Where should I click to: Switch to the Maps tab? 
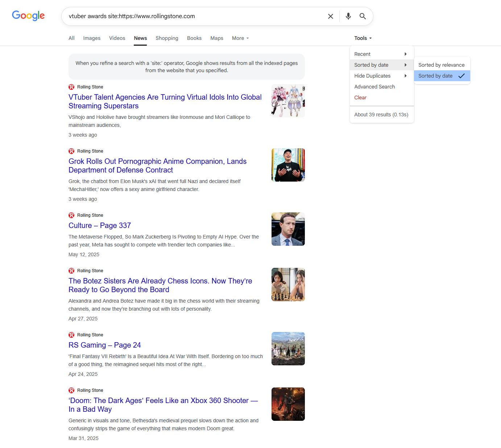(x=217, y=38)
